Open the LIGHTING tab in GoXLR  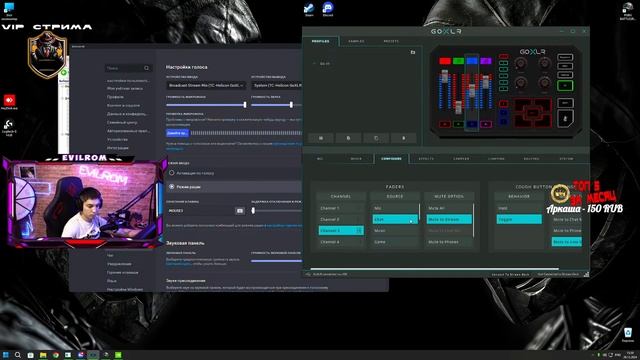click(x=496, y=159)
